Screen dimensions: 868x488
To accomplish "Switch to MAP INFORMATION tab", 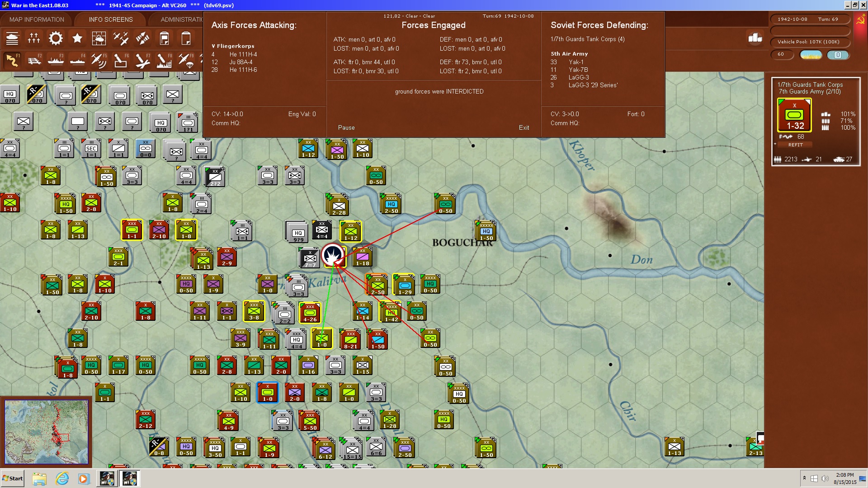I will coord(37,19).
